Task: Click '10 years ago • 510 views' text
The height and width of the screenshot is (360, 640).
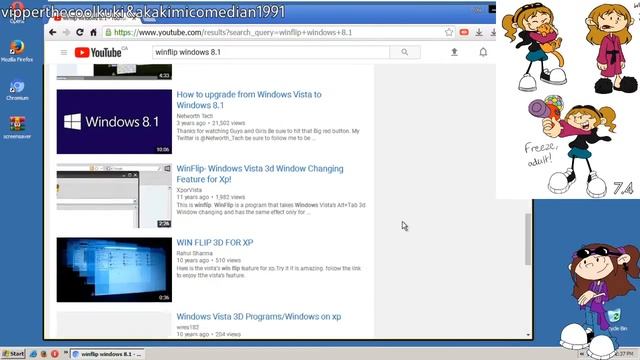Action: tap(209, 260)
